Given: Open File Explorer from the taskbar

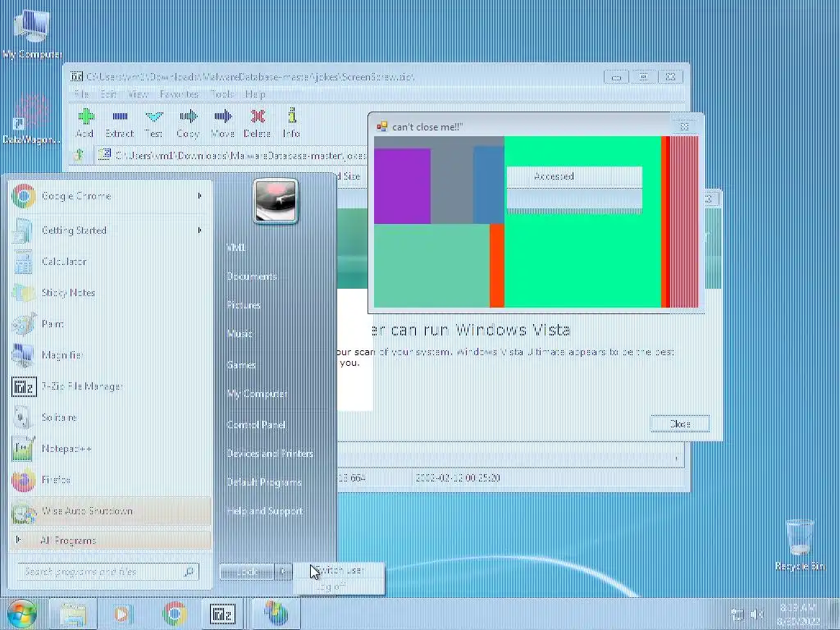Looking at the screenshot, I should click(x=73, y=614).
